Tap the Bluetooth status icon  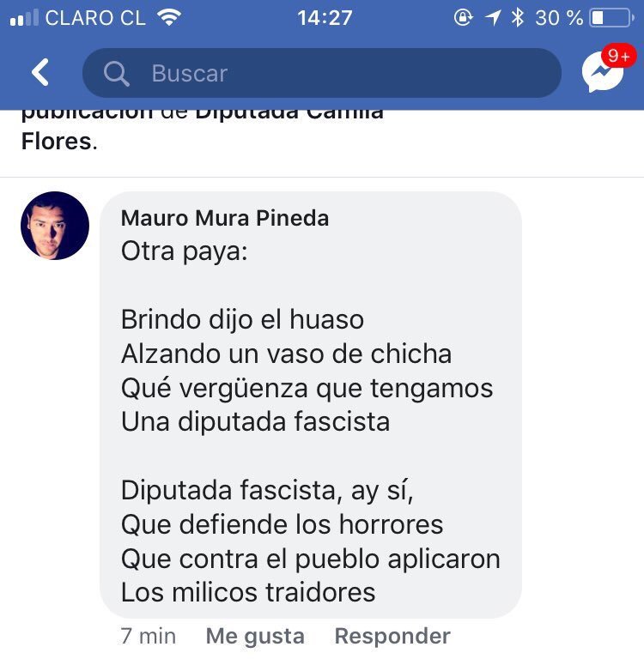pos(518,17)
